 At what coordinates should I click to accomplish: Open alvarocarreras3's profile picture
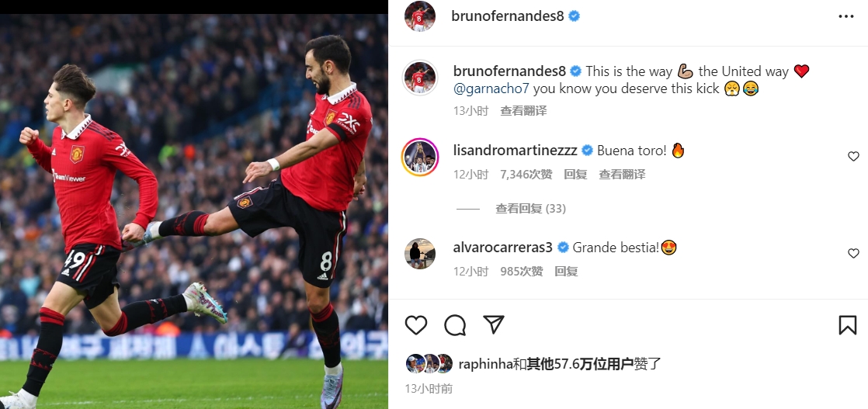pos(419,254)
